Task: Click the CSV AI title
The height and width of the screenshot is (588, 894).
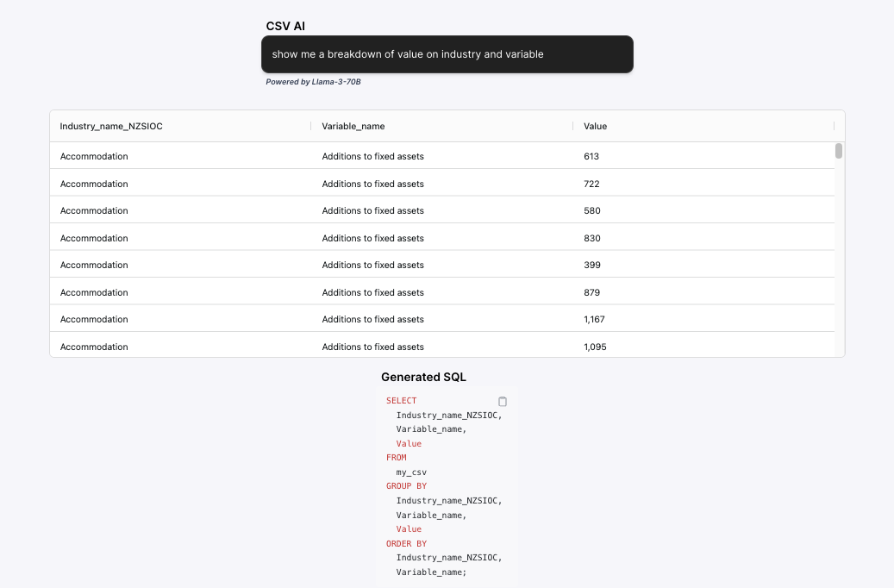Action: point(285,27)
